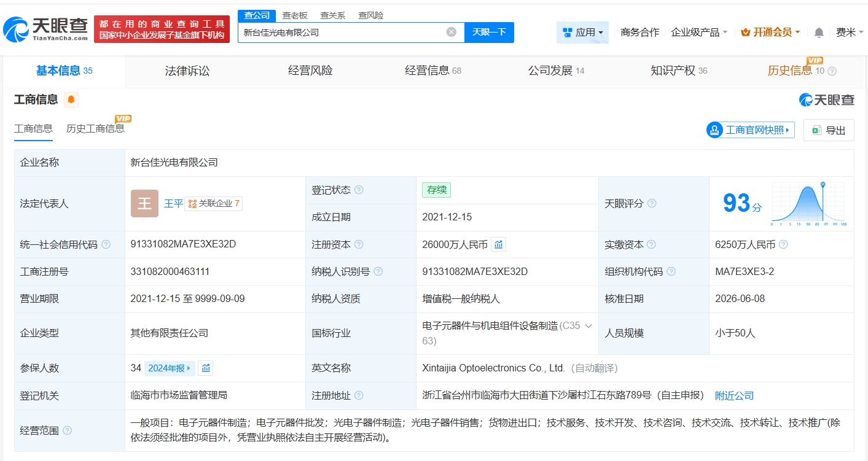868x461 pixels.
Task: Open the notification bell in top bar
Action: coord(819,33)
